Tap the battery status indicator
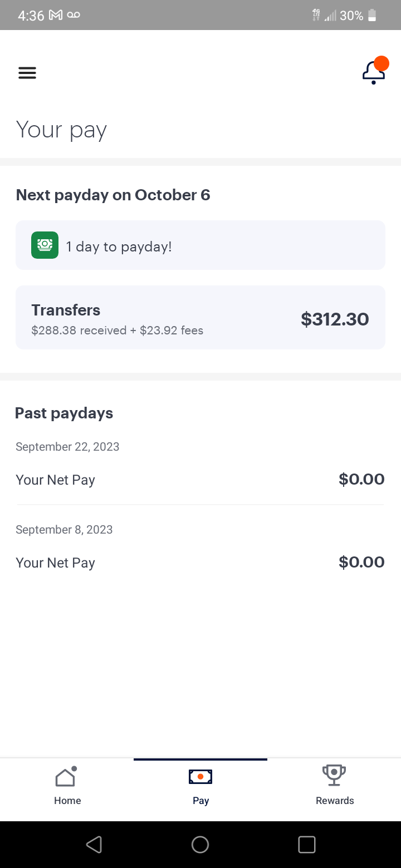Screen dimensions: 401x868 pyautogui.click(x=372, y=16)
